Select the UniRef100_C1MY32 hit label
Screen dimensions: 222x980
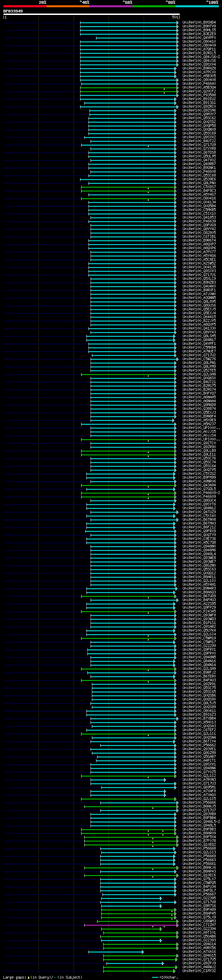click(199, 971)
